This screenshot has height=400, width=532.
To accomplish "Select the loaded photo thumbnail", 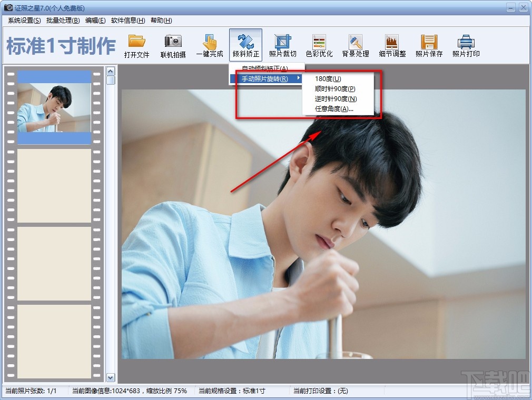I will 54,107.
